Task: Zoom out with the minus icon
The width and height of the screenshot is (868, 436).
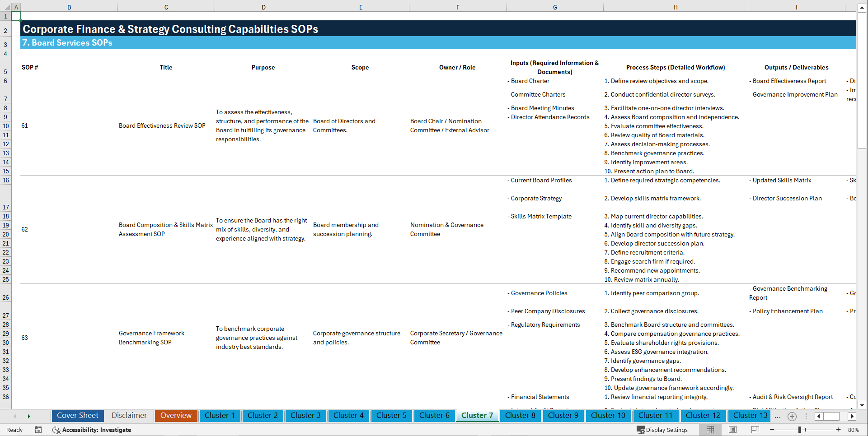Action: (772, 430)
